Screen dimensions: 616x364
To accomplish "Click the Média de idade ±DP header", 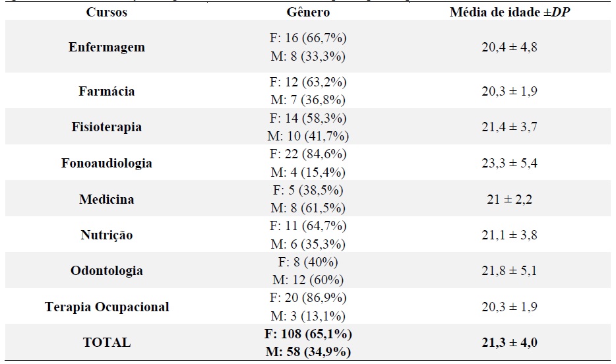I will tap(509, 13).
